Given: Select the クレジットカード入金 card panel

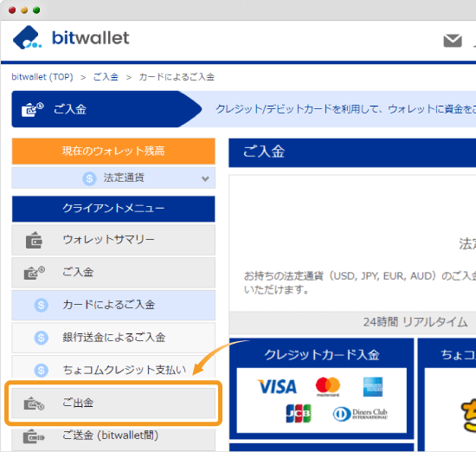Looking at the screenshot, I should pos(322,388).
